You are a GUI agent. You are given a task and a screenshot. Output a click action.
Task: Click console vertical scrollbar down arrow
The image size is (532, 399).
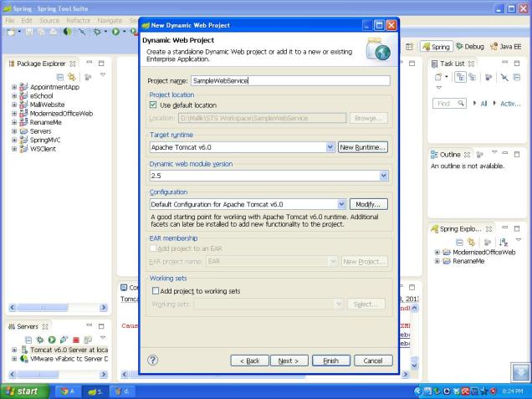414,366
